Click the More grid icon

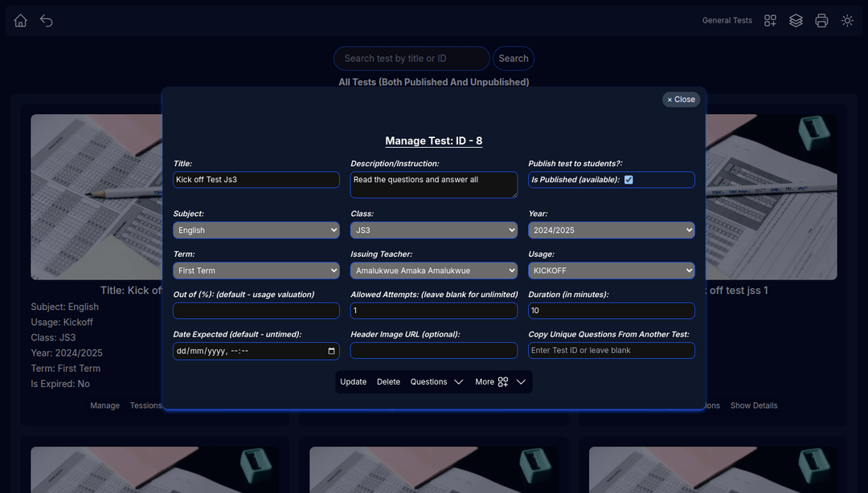[503, 382]
